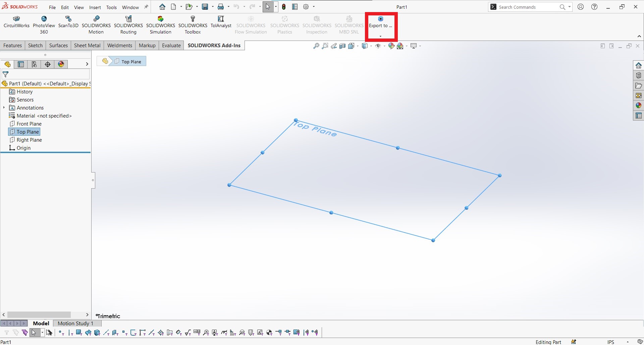
Task: Click the Section View icon
Action: click(x=342, y=46)
